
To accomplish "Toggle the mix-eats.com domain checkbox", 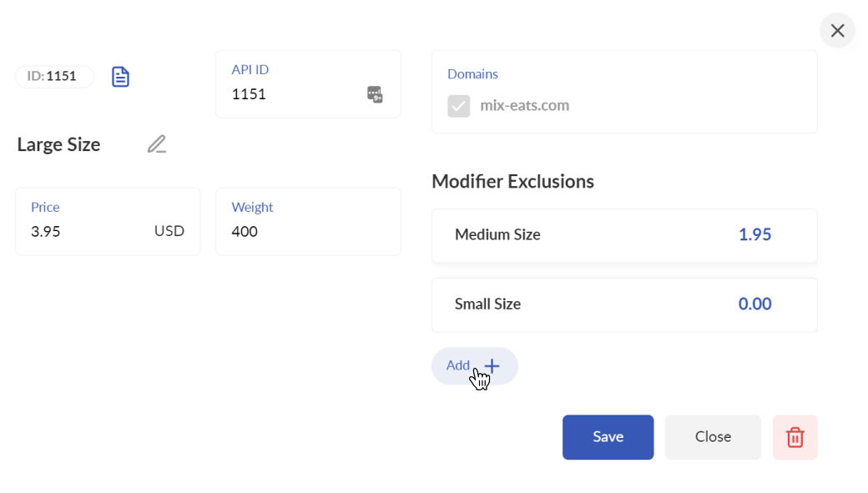I will tap(459, 106).
